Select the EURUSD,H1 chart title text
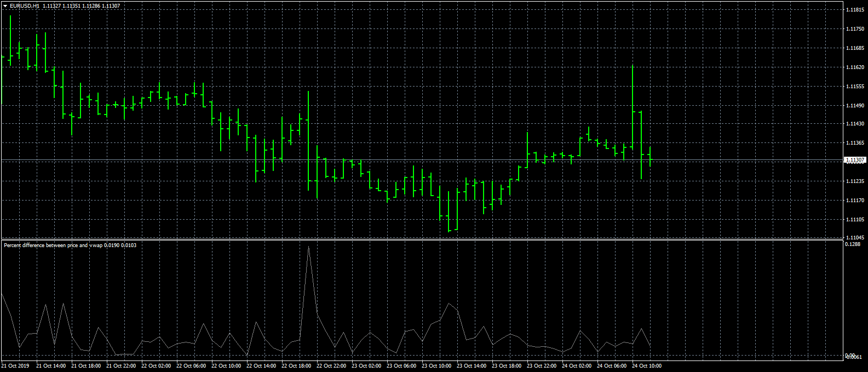The width and height of the screenshot is (868, 372). [25, 6]
